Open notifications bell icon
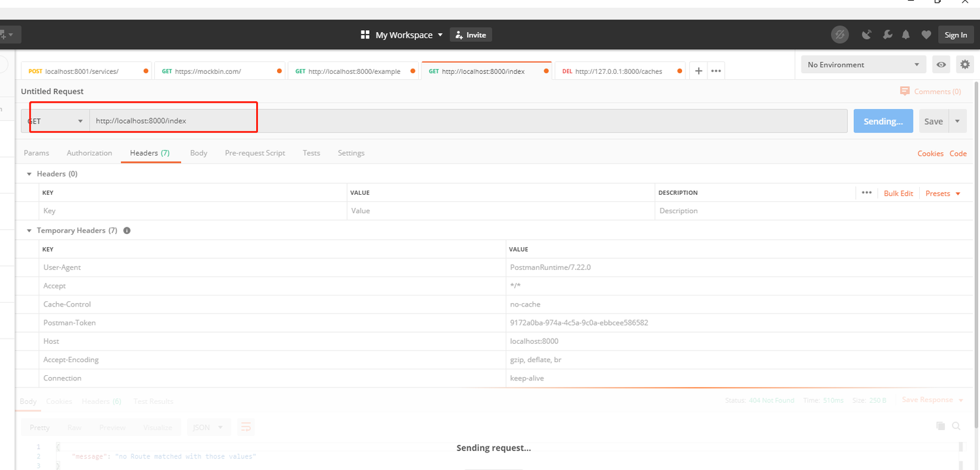This screenshot has height=470, width=980. click(x=906, y=35)
